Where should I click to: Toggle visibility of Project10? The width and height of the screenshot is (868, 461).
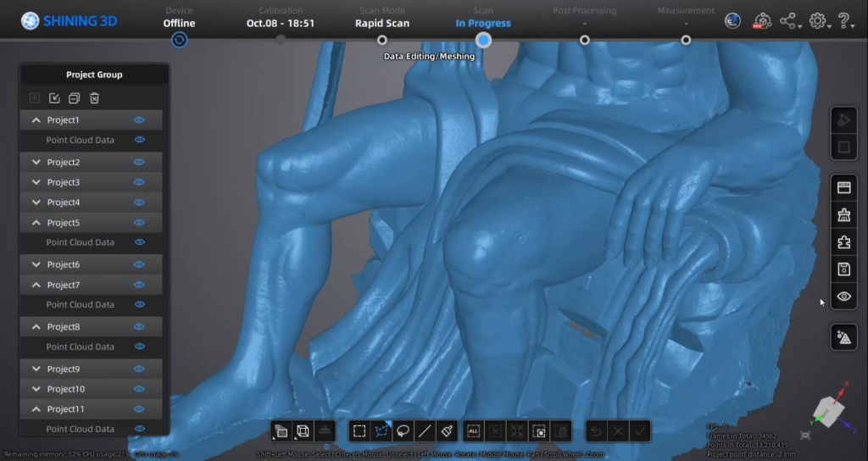pos(139,389)
